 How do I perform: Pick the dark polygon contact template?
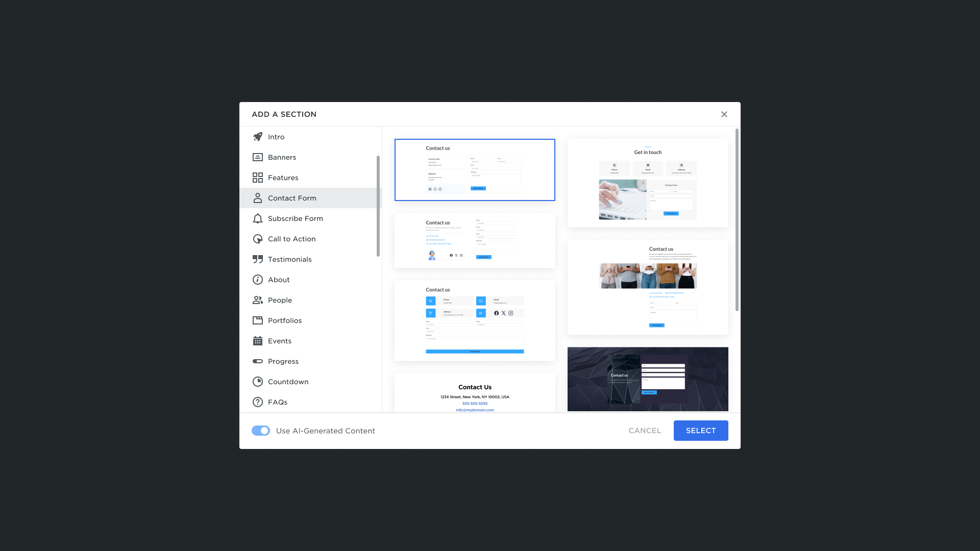pos(648,379)
